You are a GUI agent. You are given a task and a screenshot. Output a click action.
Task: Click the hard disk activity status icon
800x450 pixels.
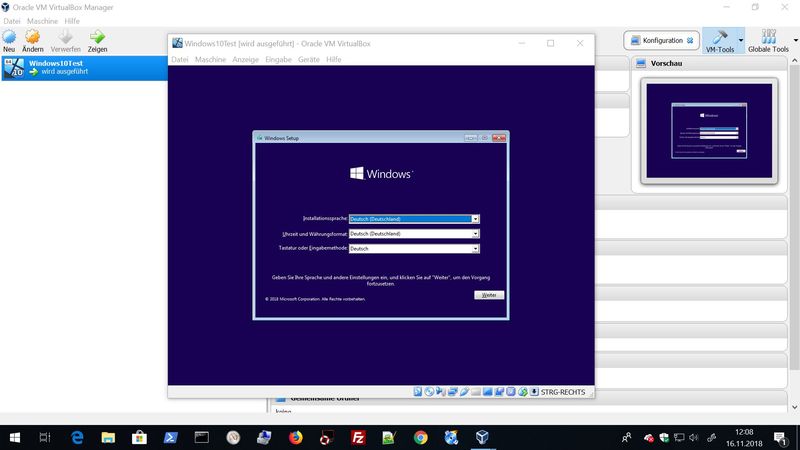(418, 392)
